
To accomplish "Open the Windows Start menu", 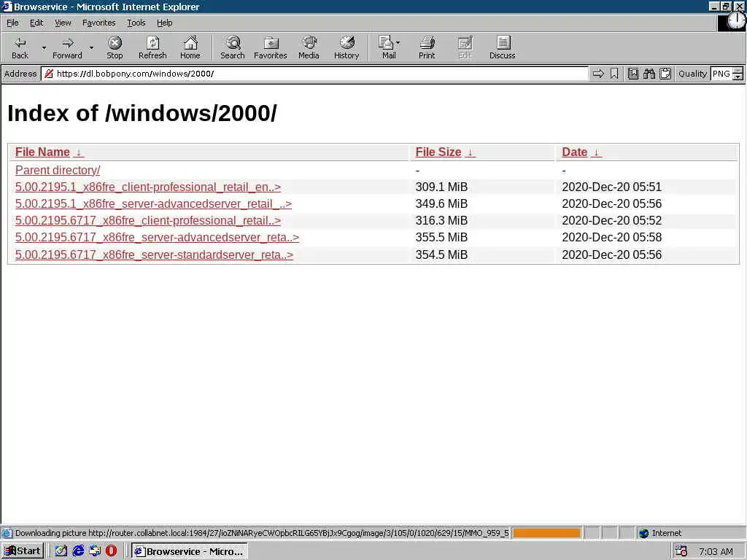I will coord(23,551).
